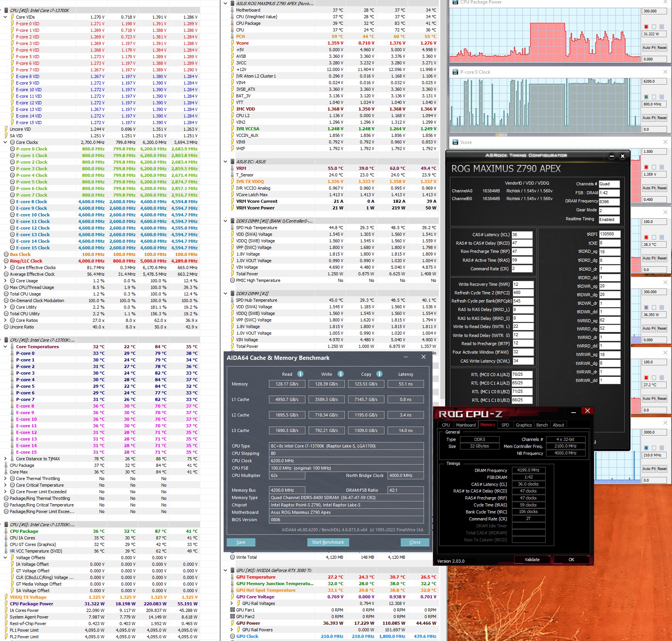This screenshot has width=672, height=641.
Task: Click the lightning icon beside VDDQ TX Voltage
Action: tap(6, 597)
